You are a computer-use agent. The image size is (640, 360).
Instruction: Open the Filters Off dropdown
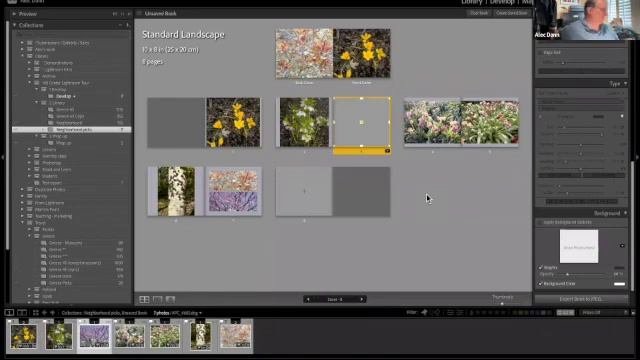coord(604,313)
